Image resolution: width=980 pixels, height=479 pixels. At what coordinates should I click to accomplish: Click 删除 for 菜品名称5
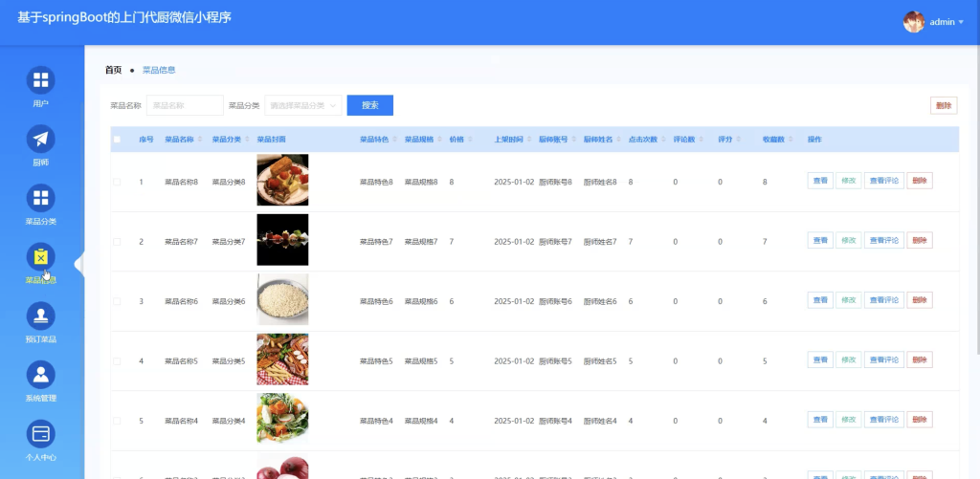920,359
